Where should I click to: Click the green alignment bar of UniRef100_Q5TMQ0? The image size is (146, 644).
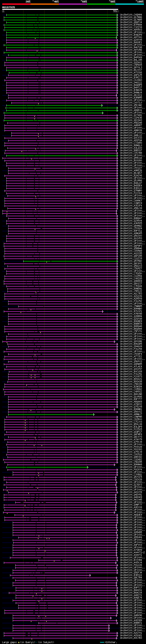tap(70, 261)
